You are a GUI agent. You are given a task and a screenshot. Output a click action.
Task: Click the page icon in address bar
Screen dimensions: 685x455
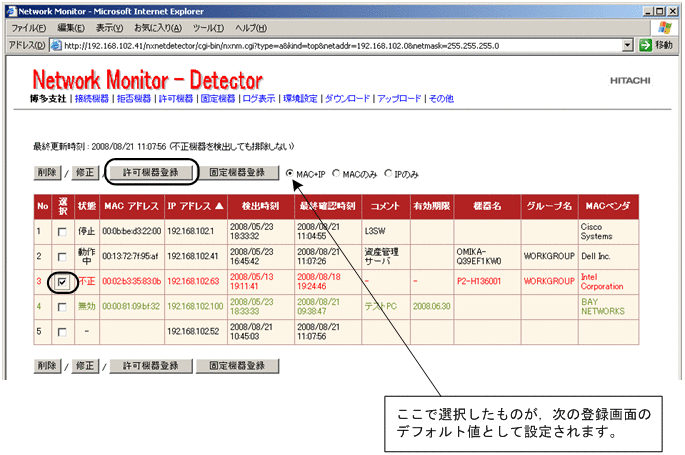click(56, 45)
